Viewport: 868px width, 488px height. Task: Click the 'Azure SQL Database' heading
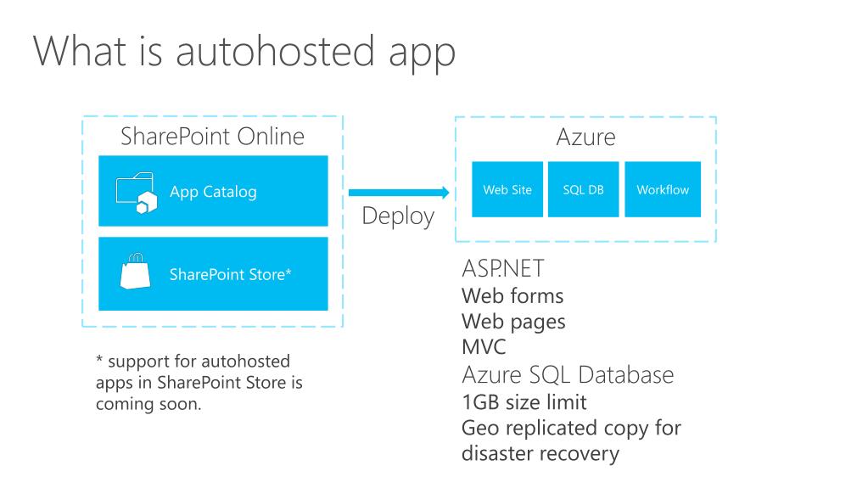tap(568, 375)
